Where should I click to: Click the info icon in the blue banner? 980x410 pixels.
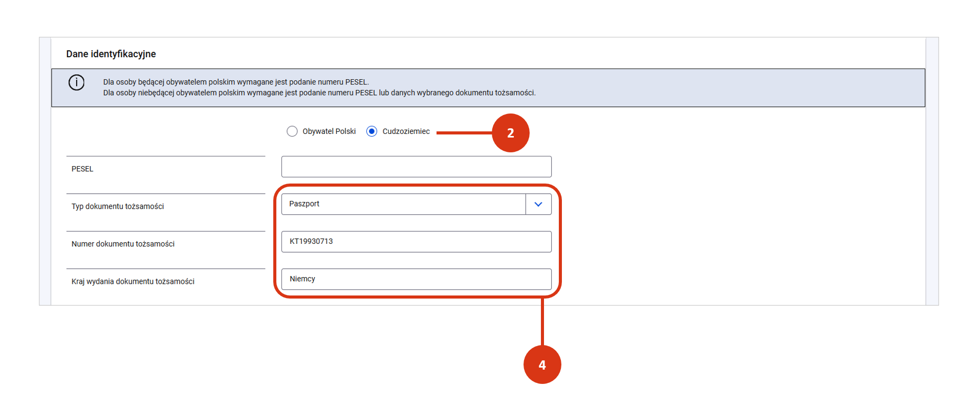click(x=76, y=82)
